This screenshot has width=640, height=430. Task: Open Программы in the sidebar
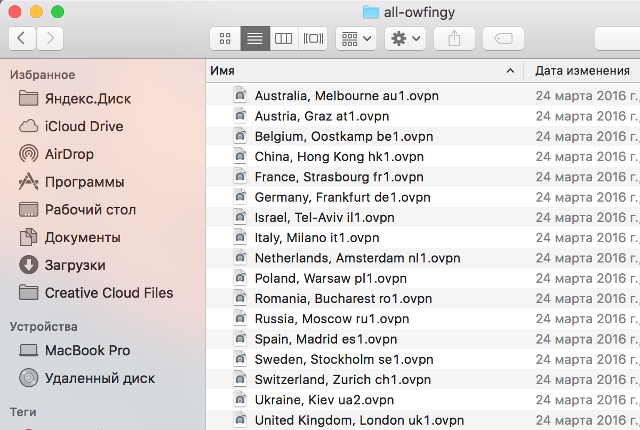(84, 182)
